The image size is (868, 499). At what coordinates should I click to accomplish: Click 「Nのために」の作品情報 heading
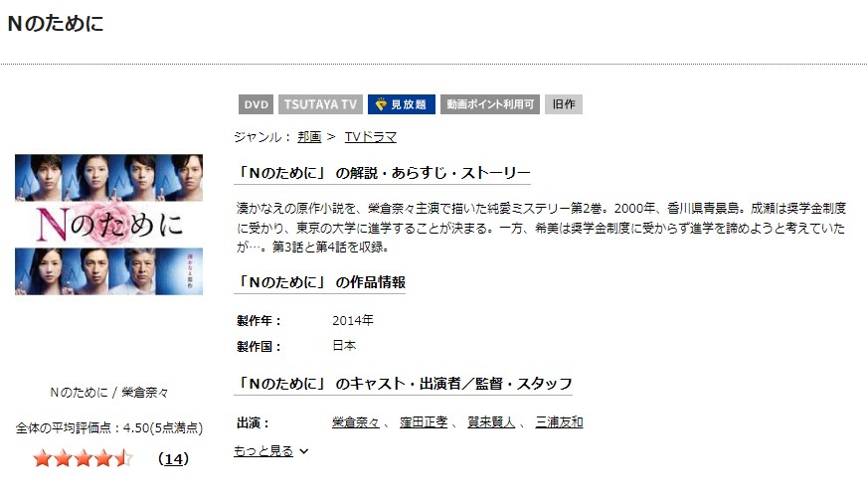[x=320, y=282]
